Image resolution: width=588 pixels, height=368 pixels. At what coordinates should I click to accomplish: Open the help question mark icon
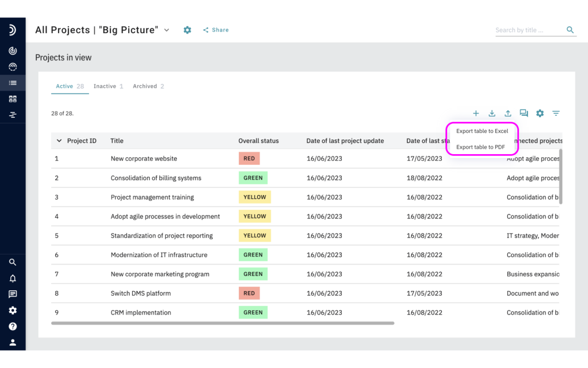coord(13,326)
